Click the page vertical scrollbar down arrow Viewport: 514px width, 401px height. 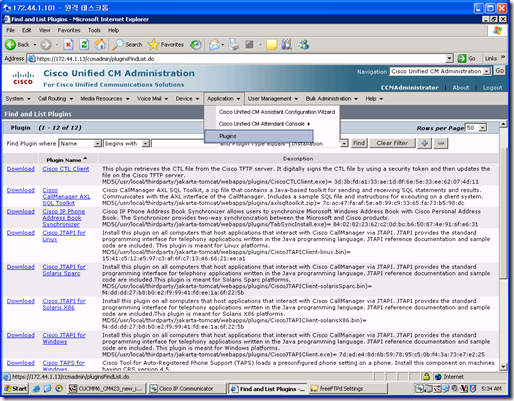503,367
